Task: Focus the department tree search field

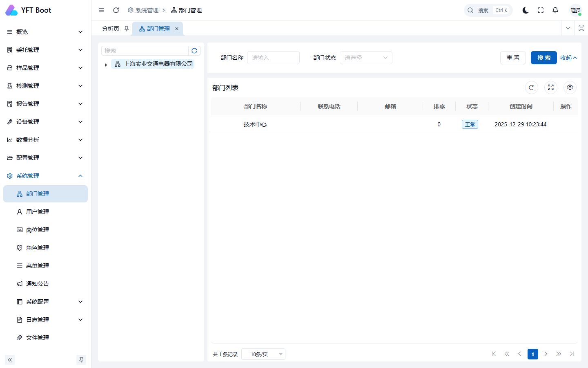Action: (145, 51)
